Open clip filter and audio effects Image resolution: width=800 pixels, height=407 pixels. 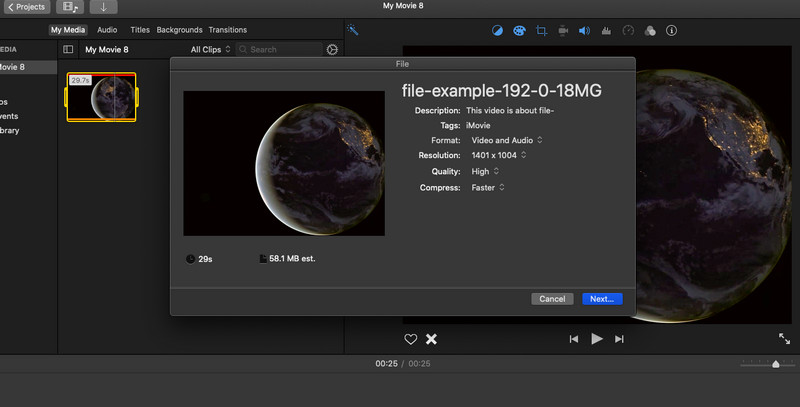(650, 31)
